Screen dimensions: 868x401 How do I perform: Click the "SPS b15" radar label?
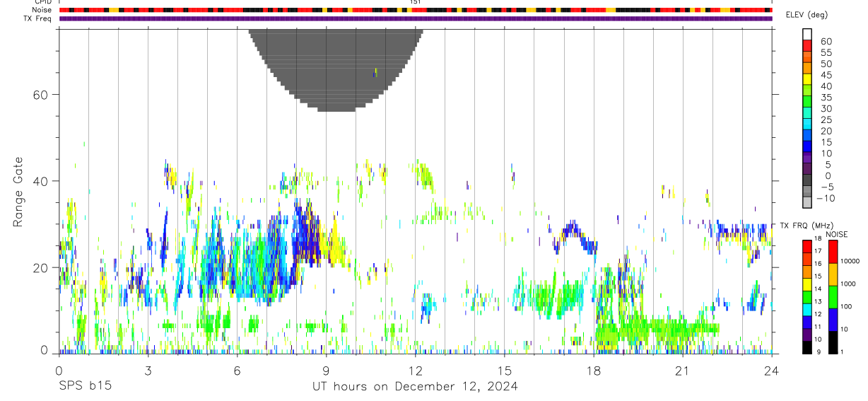click(x=84, y=386)
